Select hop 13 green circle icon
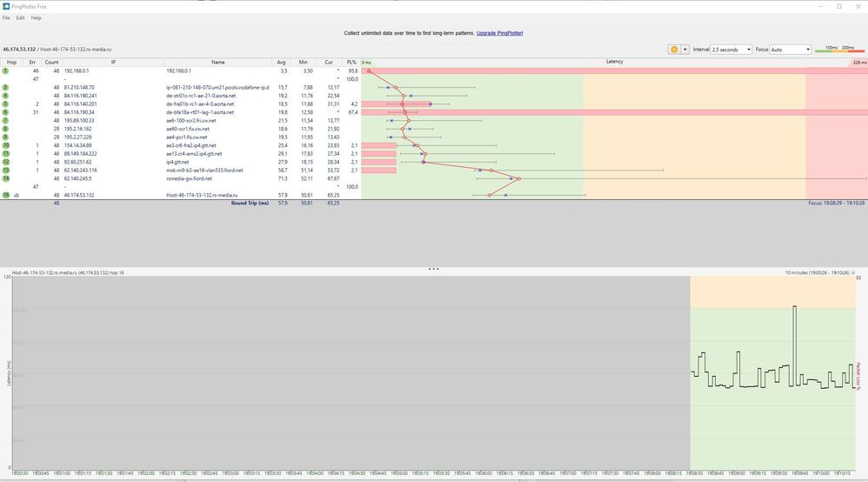The width and height of the screenshot is (868, 482). (x=5, y=171)
